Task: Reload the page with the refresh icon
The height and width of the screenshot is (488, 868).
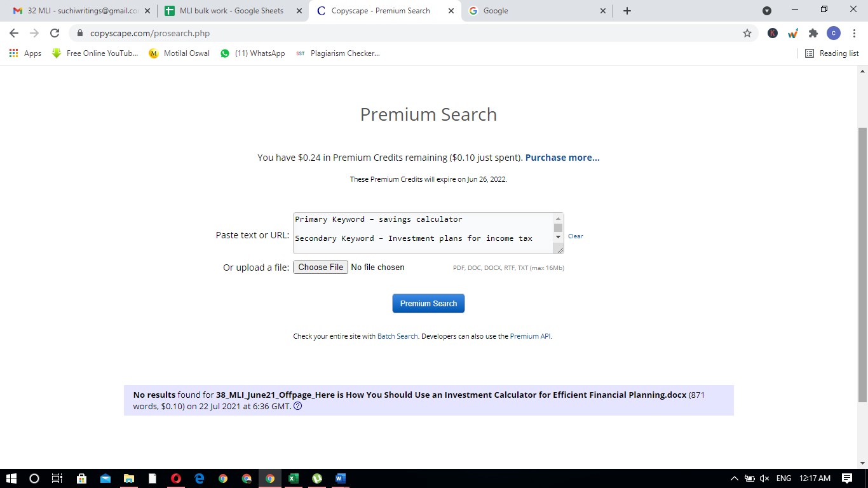Action: coord(55,33)
